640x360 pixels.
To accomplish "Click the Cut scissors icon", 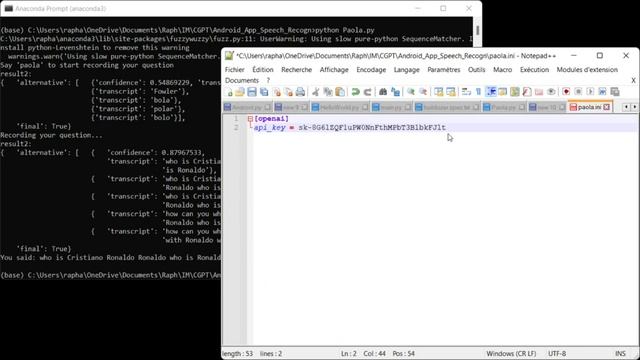I will (x=316, y=92).
